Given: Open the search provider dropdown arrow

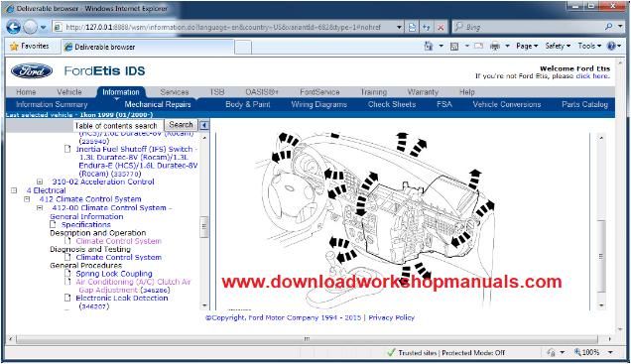Looking at the screenshot, I should click(x=620, y=27).
